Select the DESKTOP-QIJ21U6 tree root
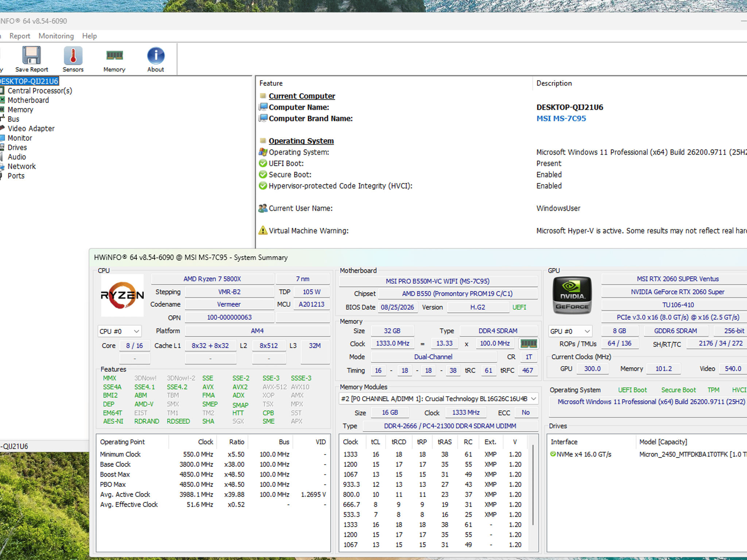The width and height of the screenshot is (747, 560). pyautogui.click(x=29, y=81)
